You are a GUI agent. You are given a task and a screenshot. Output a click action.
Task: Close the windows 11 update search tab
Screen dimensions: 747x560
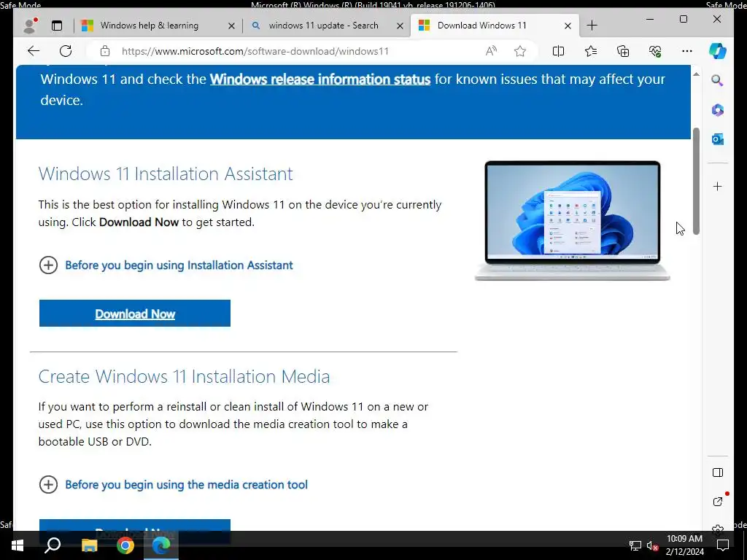coord(400,26)
